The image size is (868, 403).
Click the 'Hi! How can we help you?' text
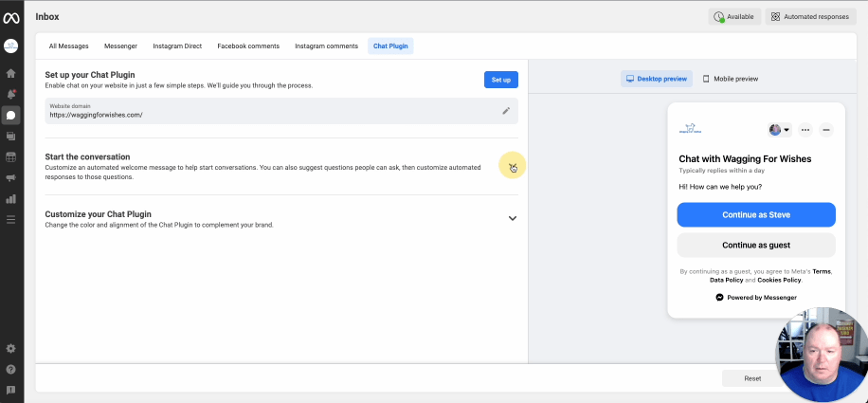point(720,187)
